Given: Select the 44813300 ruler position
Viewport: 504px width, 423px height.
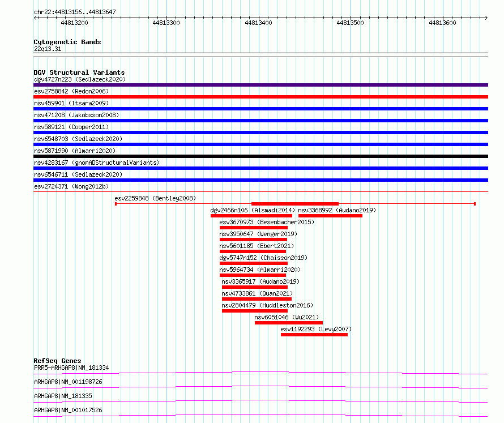Looking at the screenshot, I should pos(166,23).
